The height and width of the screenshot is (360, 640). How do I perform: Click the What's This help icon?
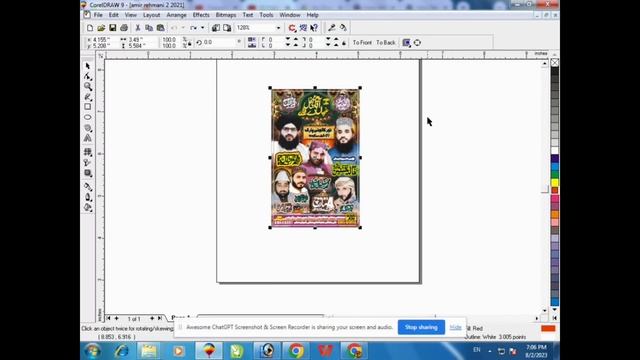pos(314,28)
